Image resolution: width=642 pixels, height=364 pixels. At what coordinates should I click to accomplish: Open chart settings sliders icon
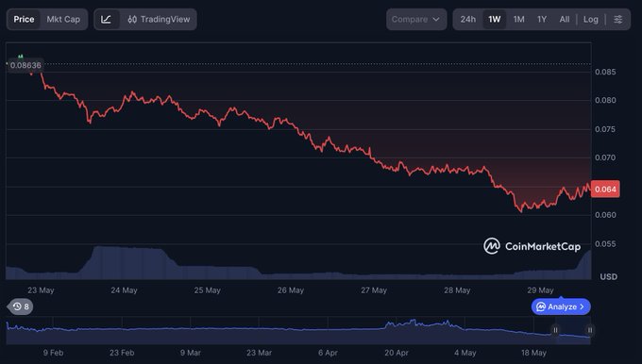click(x=617, y=19)
